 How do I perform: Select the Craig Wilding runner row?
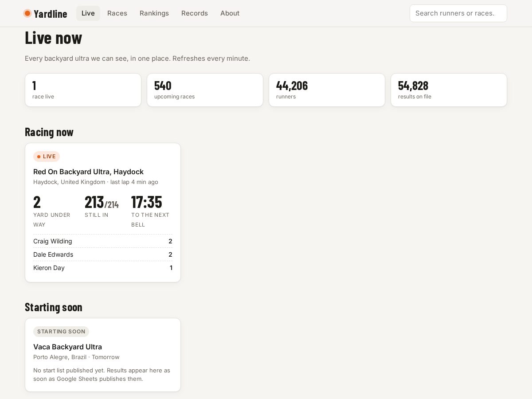point(103,241)
